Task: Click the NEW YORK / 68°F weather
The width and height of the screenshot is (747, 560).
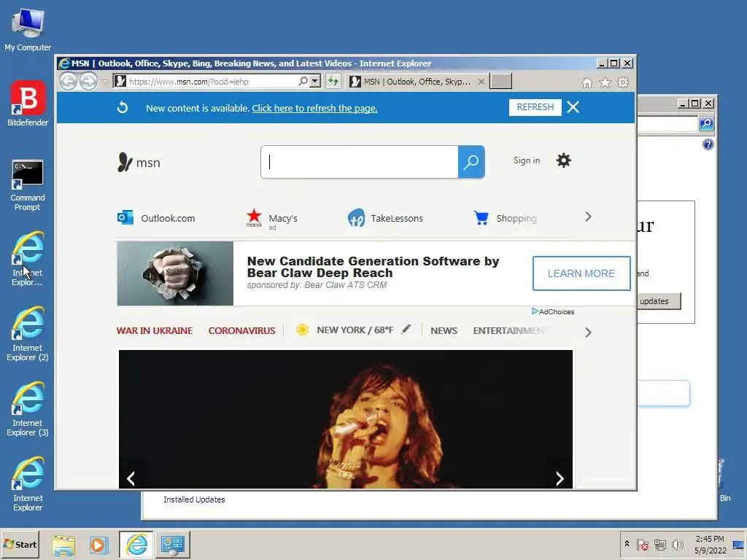Action: click(x=355, y=330)
